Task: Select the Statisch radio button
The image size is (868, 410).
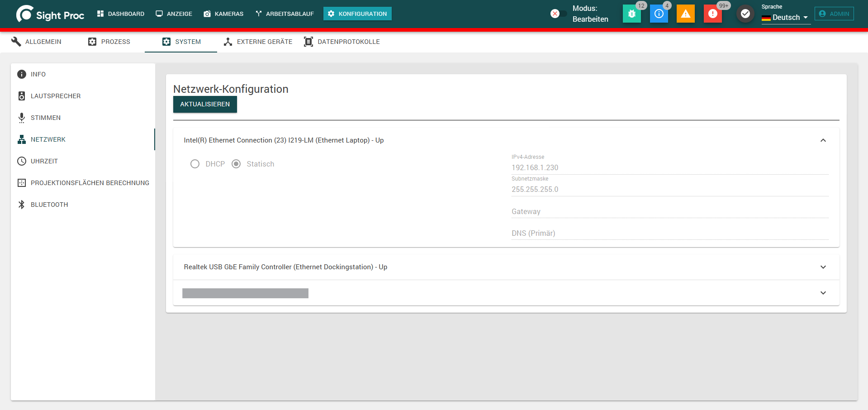Action: [236, 164]
